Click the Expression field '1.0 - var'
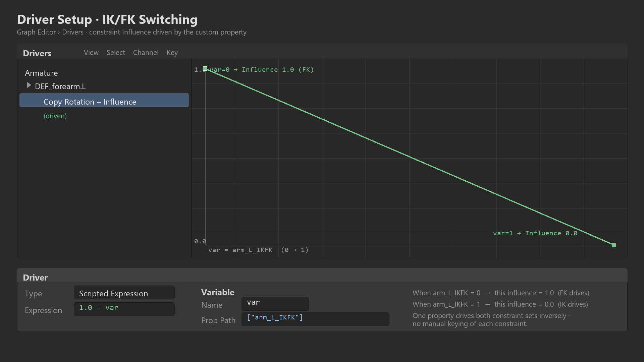The height and width of the screenshot is (362, 644). 124,309
